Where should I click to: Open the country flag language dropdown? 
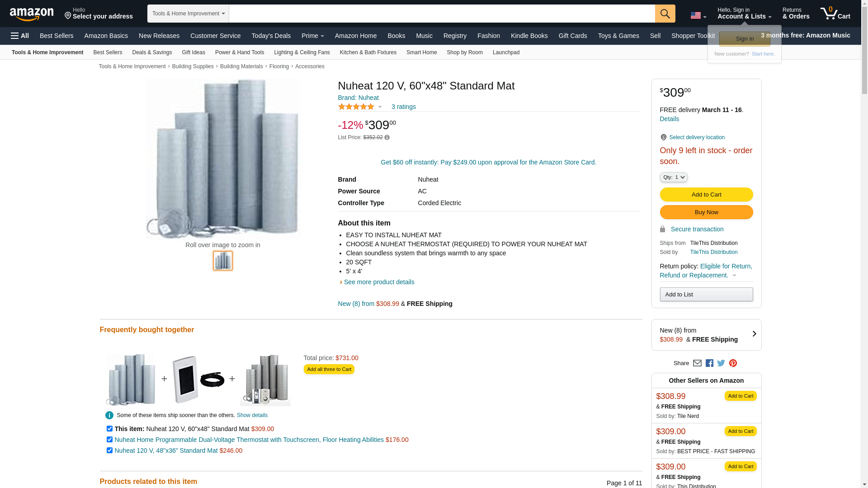[698, 16]
